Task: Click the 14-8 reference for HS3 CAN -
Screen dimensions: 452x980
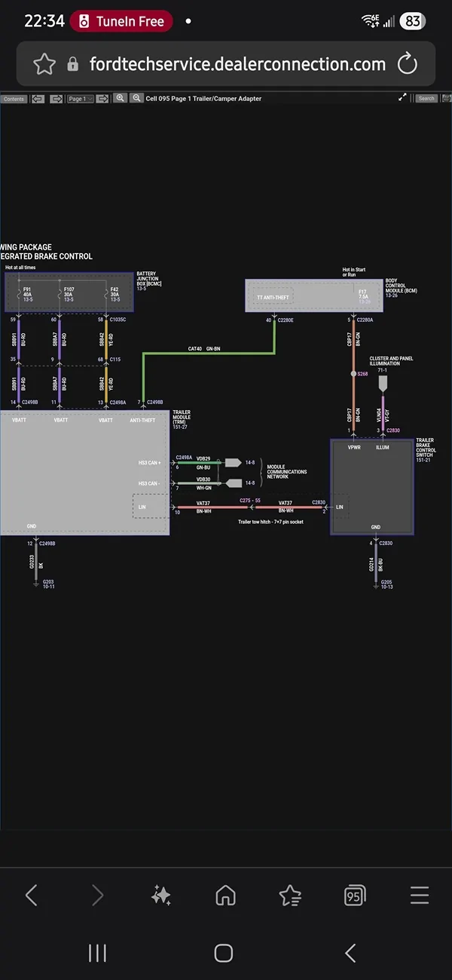Action: coord(249,483)
